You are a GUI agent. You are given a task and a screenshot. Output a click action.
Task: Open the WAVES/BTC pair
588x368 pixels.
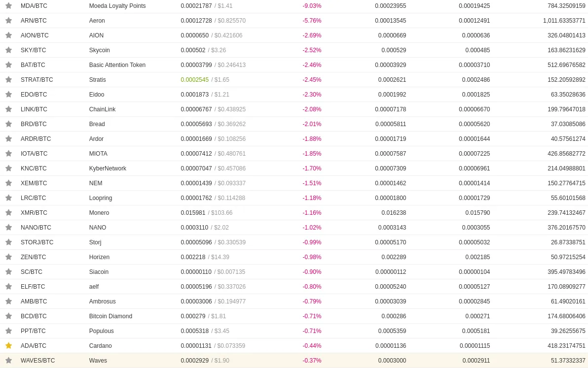pos(37,361)
